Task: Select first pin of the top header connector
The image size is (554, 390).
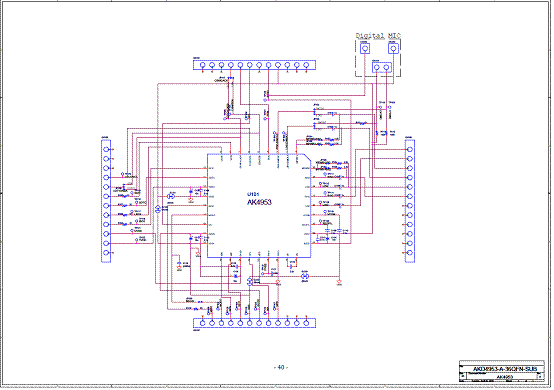Action: point(202,65)
